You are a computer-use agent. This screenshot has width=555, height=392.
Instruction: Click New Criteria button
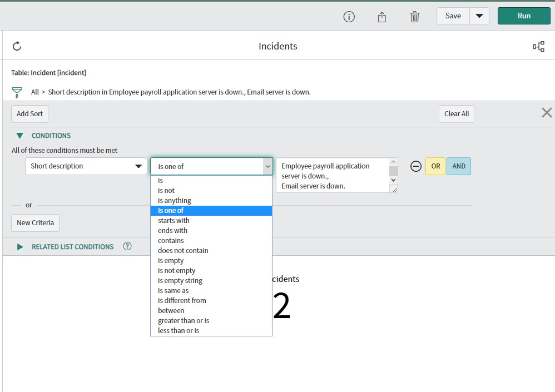pyautogui.click(x=36, y=223)
